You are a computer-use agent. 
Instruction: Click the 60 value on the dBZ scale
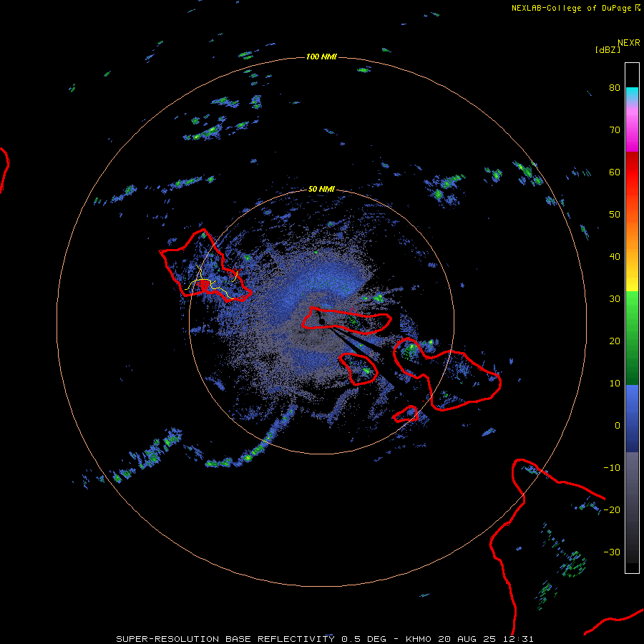[615, 172]
